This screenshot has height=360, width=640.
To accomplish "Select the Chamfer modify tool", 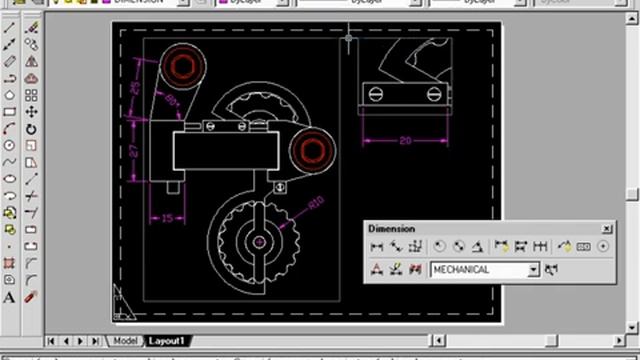I will (31, 263).
